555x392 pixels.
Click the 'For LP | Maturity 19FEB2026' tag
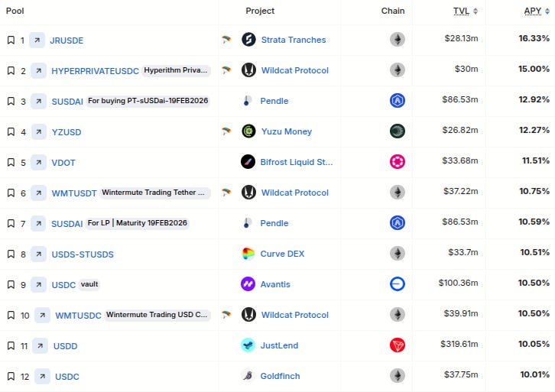click(x=138, y=223)
